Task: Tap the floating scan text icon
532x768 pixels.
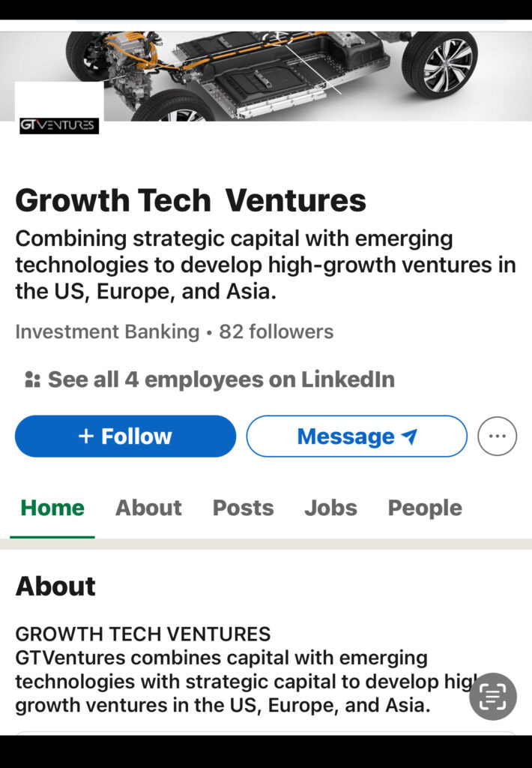Action: click(492, 697)
